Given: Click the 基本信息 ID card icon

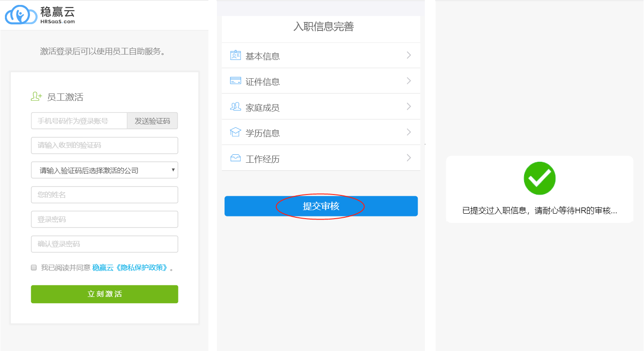Looking at the screenshot, I should coord(235,55).
